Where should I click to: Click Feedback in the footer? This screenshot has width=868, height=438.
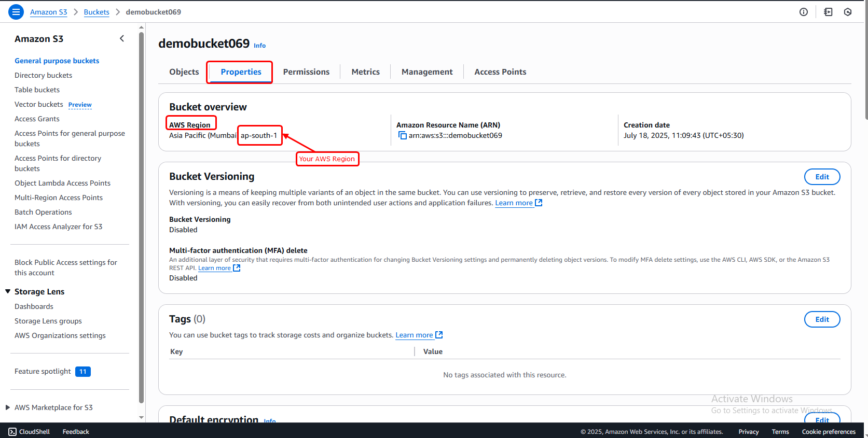(76, 431)
